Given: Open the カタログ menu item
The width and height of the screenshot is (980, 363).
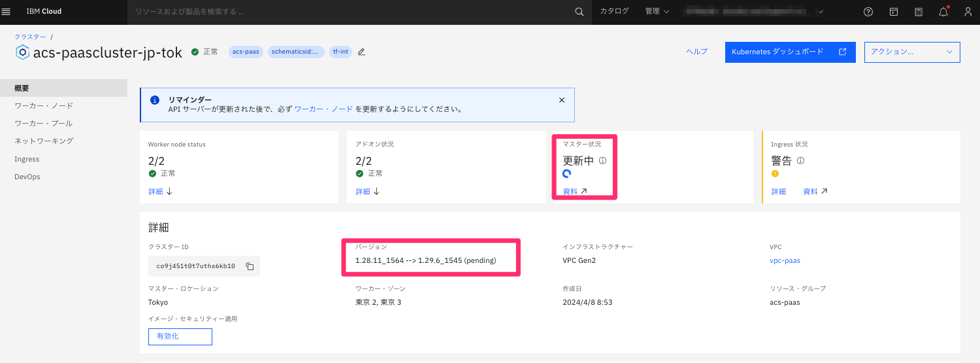Looking at the screenshot, I should point(614,11).
